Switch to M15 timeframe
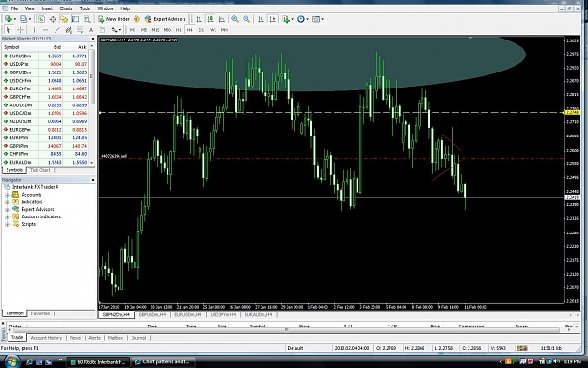588x368 pixels. (155, 29)
